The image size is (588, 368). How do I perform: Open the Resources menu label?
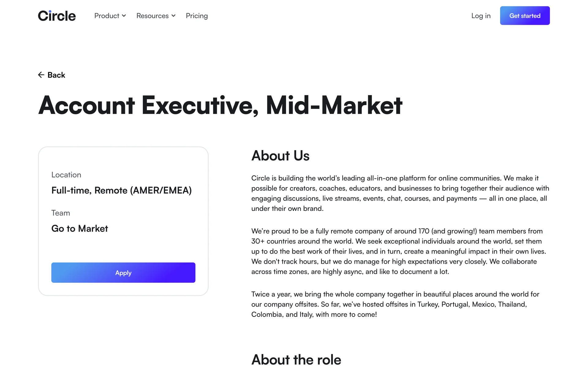[152, 16]
